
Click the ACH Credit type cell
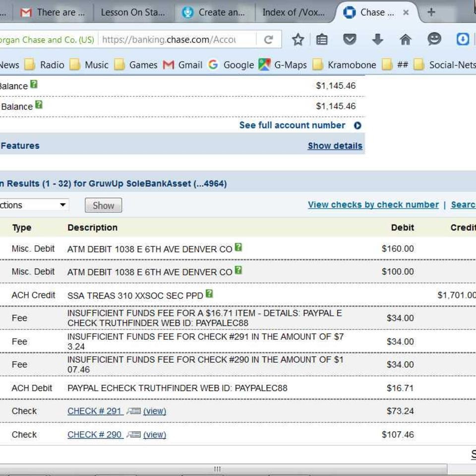tap(33, 295)
